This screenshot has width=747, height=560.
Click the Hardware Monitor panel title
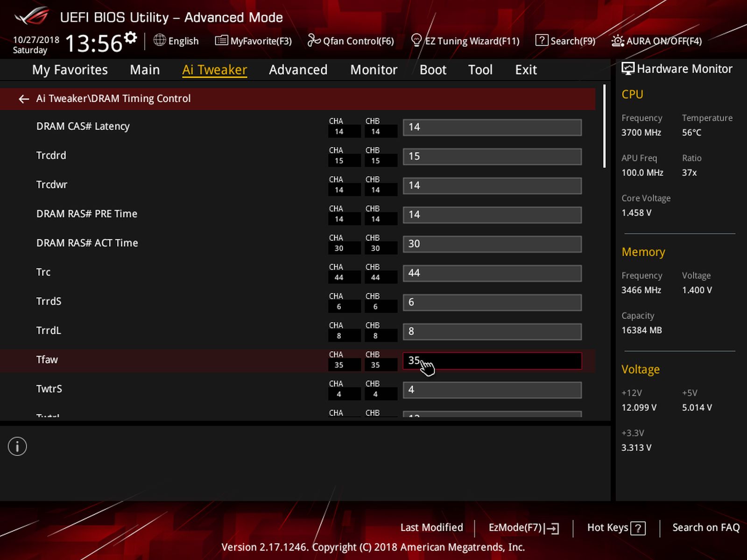(x=684, y=69)
